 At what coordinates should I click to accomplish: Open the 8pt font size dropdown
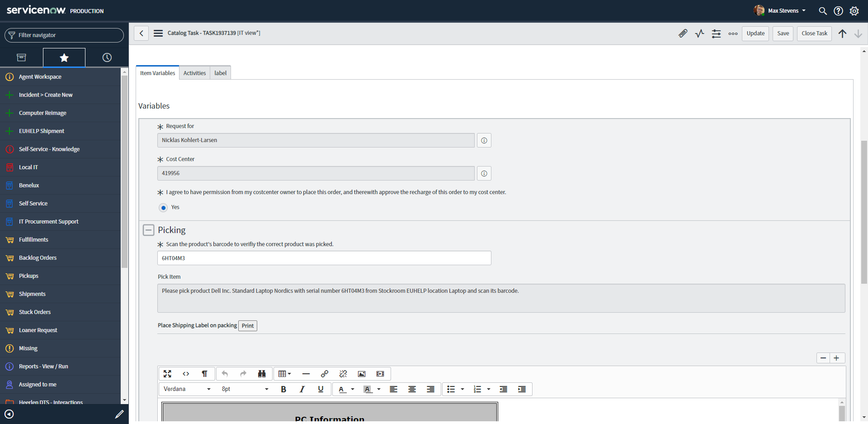click(x=245, y=389)
